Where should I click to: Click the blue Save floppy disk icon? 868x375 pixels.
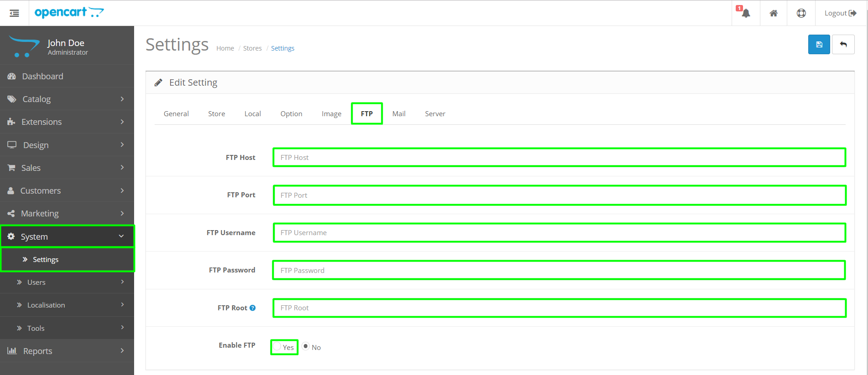coord(819,45)
